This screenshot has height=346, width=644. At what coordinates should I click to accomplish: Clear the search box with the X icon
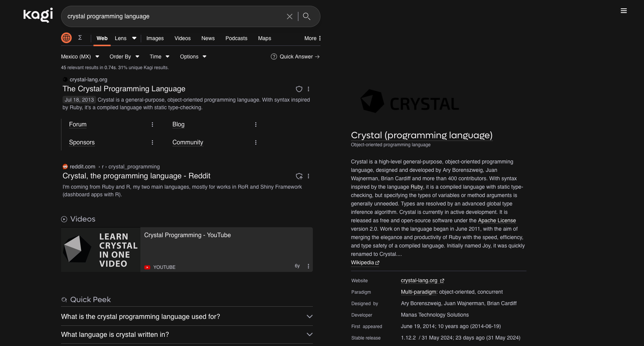click(x=290, y=16)
